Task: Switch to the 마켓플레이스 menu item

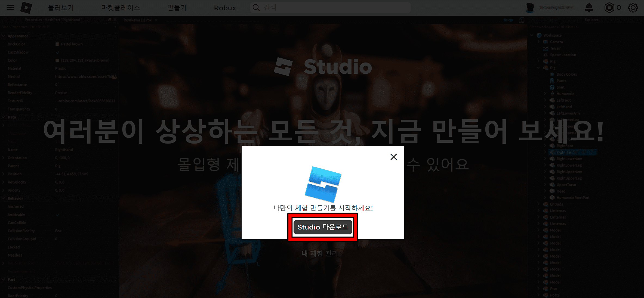Action: click(x=120, y=8)
